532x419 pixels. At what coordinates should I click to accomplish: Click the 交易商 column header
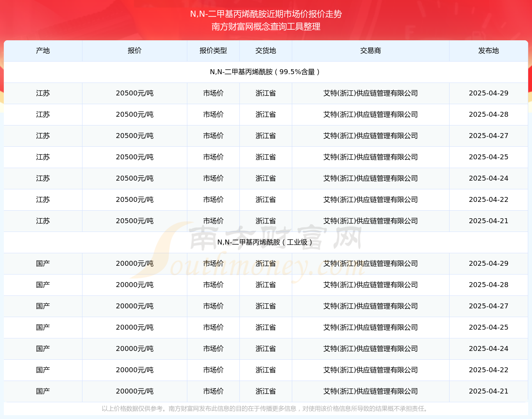click(x=370, y=51)
